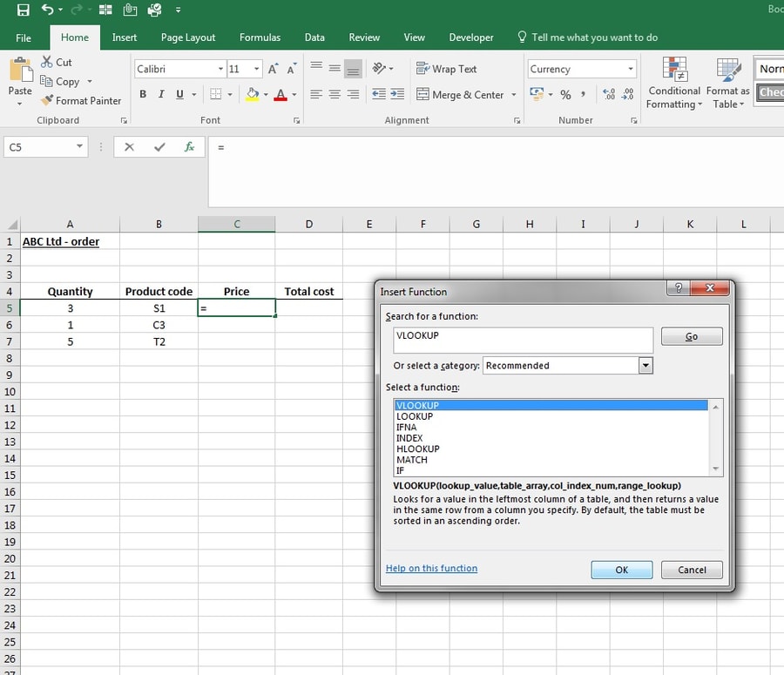Click Decrease Decimal icon
Screen dimensions: 784x675
627,94
